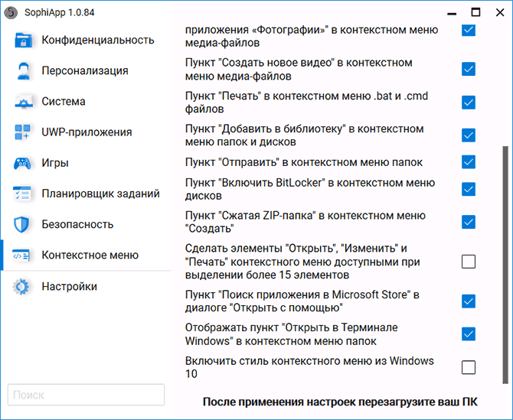This screenshot has height=420, width=513.
Task: Click the "После применения настроек перезагрузите" notice
Action: (340, 402)
